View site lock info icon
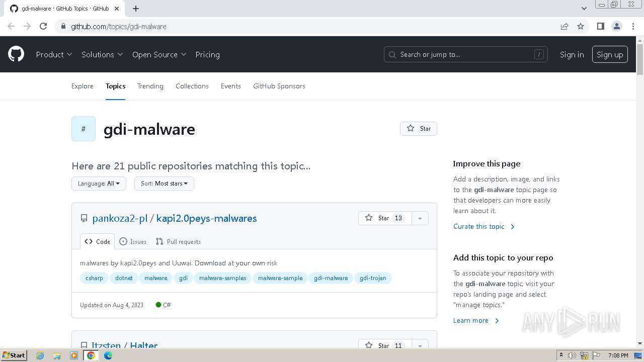The width and height of the screenshot is (644, 362). [63, 26]
